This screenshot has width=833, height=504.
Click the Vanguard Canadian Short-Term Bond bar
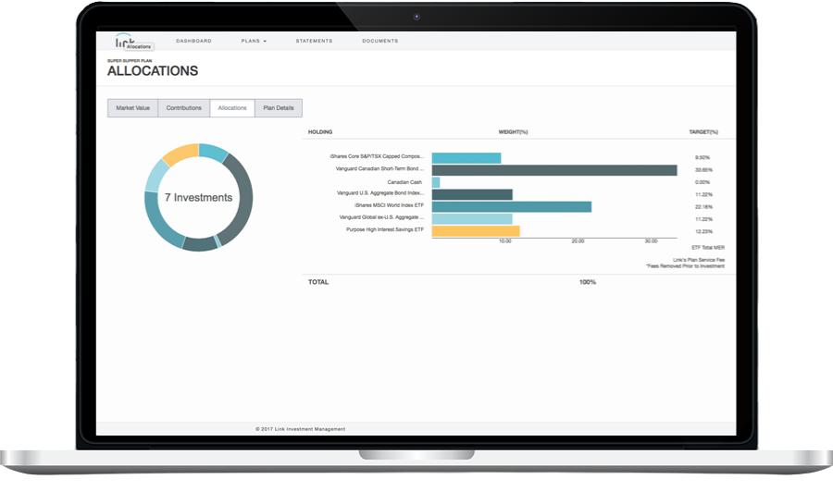554,170
